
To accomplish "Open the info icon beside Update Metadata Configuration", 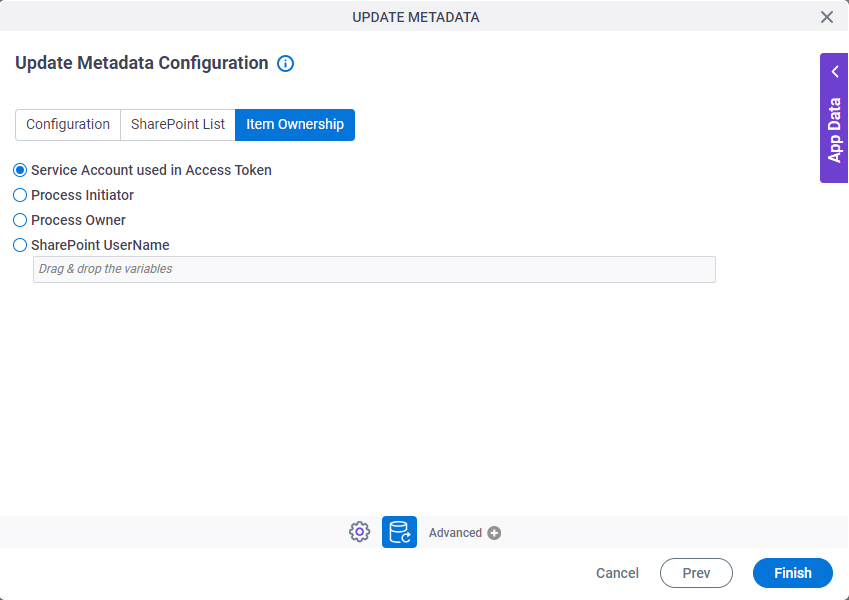I will [x=285, y=63].
